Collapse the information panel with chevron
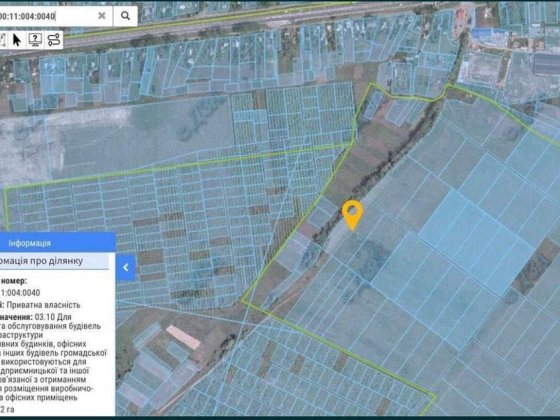 126,267
